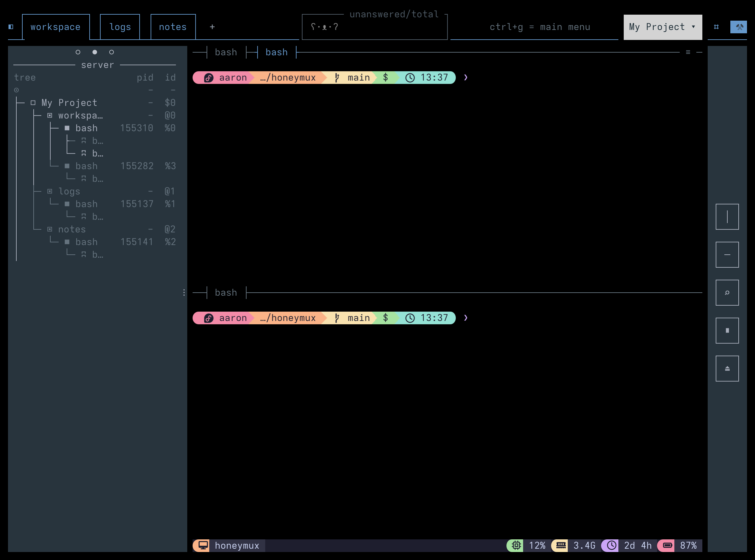Click the tree column header
This screenshot has height=560, width=755.
pyautogui.click(x=25, y=78)
